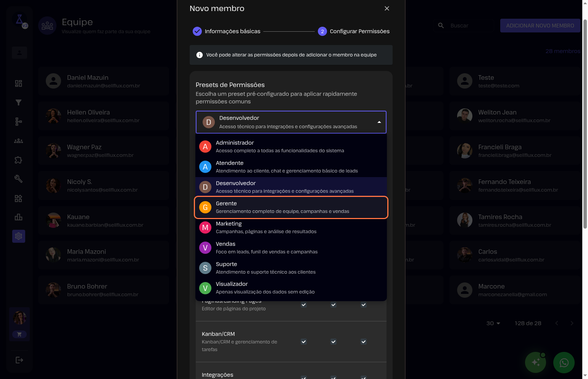The image size is (588, 379).
Task: Click the AI sparkle assistant button
Action: point(535,362)
